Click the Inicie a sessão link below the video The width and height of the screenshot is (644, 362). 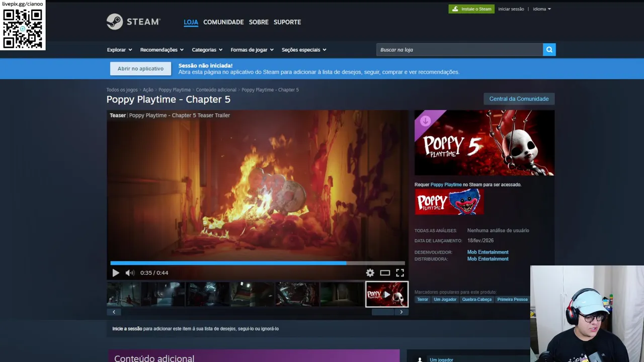(127, 329)
